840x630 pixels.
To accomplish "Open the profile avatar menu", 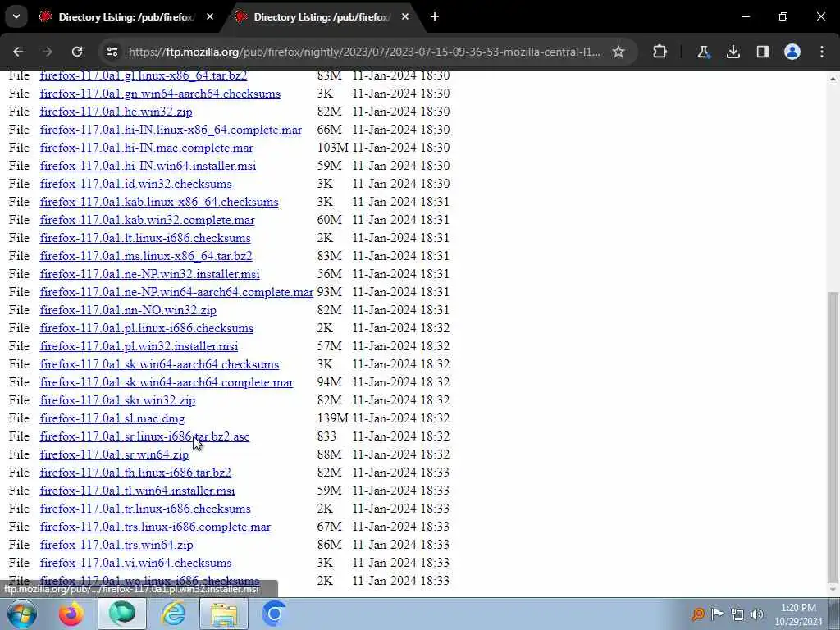I will pos(792,52).
